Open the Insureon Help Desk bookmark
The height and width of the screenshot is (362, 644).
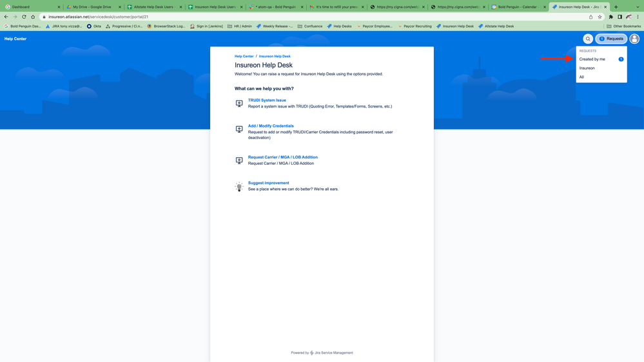pyautogui.click(x=454, y=26)
